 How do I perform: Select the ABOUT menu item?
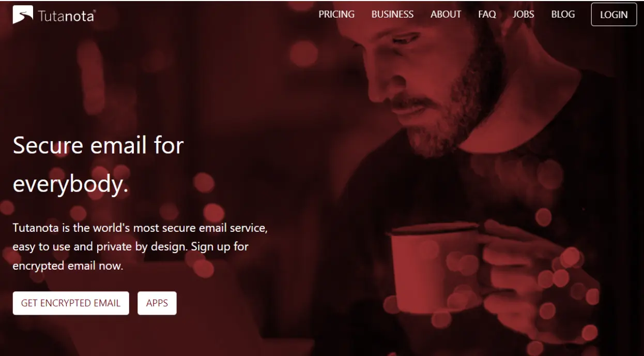[446, 14]
